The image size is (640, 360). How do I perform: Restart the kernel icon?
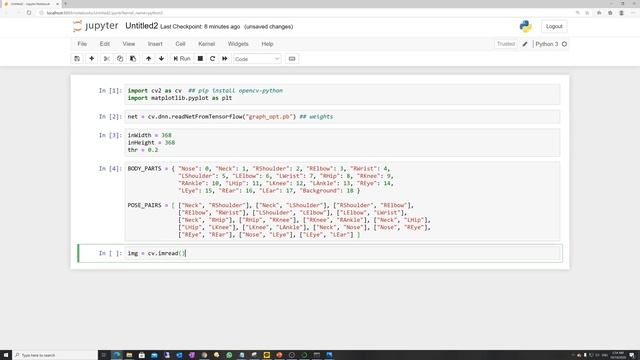212,59
